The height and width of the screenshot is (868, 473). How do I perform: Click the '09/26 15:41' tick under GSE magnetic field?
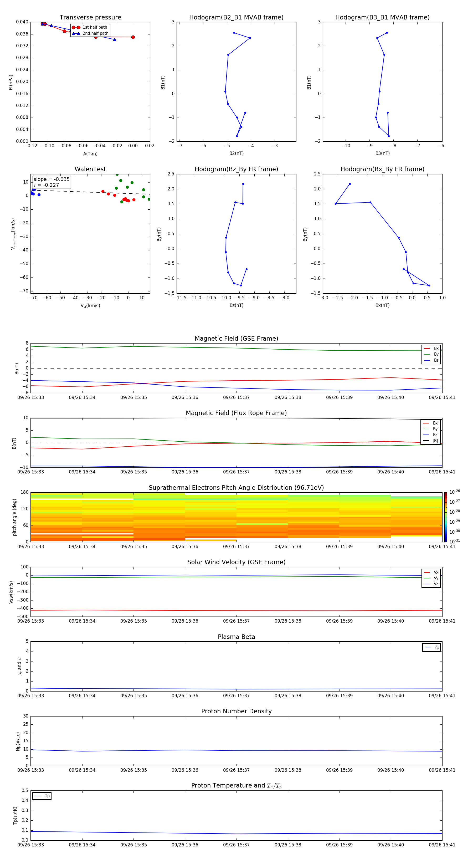pos(442,398)
